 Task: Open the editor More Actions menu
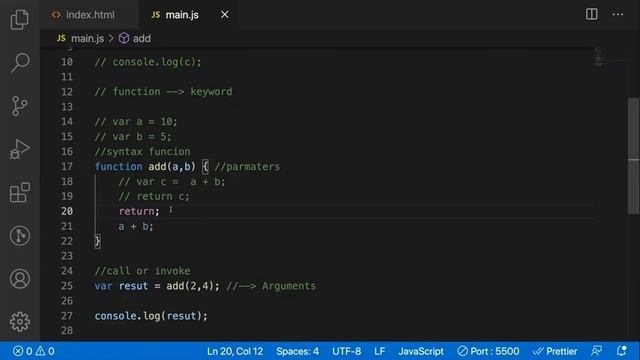(x=618, y=14)
